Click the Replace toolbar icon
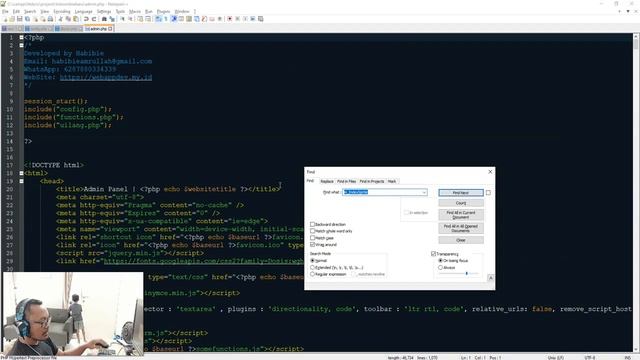Viewport: 640px width, 360px height. (x=112, y=19)
